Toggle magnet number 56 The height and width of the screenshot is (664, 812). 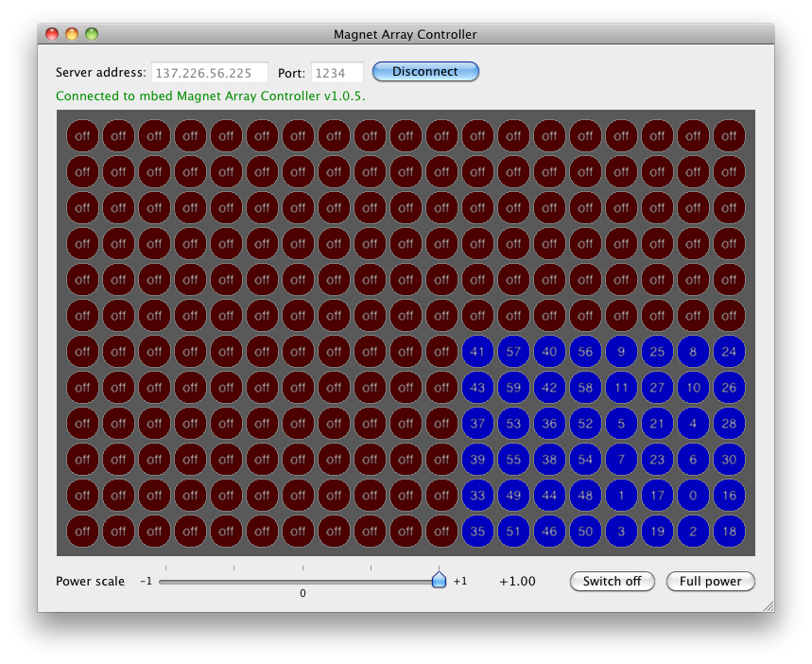(x=585, y=352)
